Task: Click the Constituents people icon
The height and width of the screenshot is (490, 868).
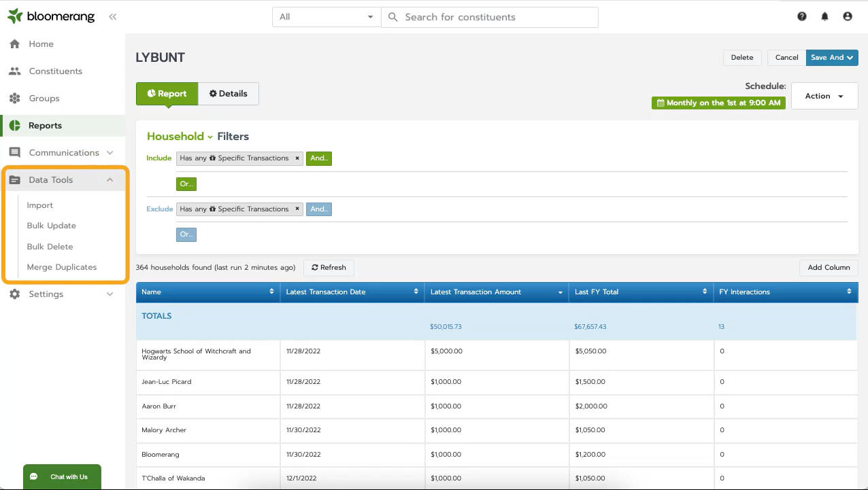Action: pos(14,71)
